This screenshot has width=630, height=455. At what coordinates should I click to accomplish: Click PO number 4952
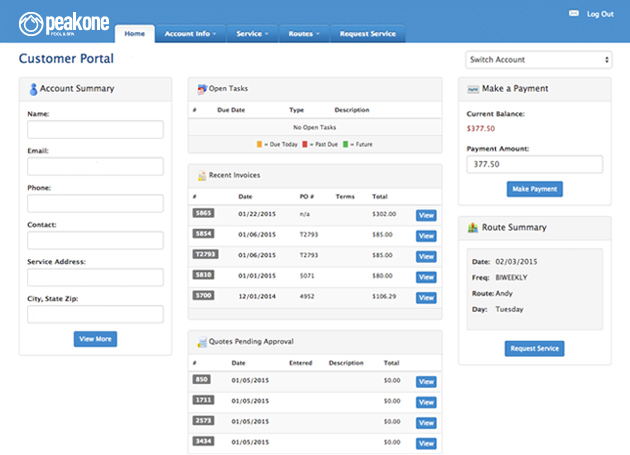(x=307, y=297)
